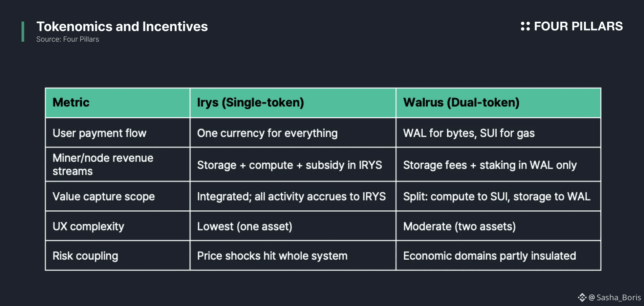Click the "Economic domains partly insulated" cell
Image resolution: width=644 pixels, height=306 pixels.
click(489, 256)
